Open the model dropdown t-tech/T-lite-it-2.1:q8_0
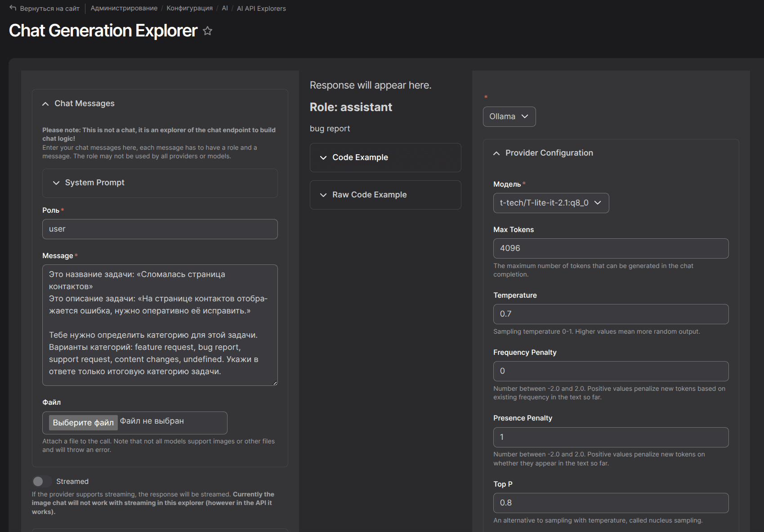The height and width of the screenshot is (532, 764). click(x=550, y=203)
